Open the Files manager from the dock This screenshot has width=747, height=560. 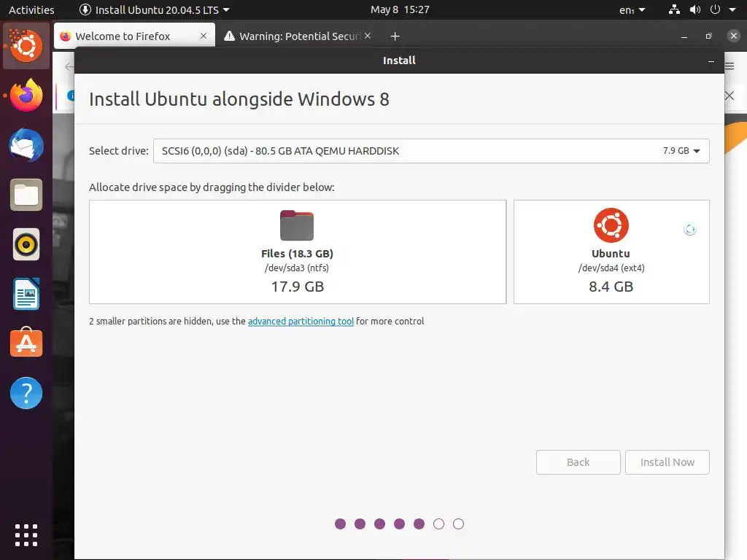pos(26,195)
